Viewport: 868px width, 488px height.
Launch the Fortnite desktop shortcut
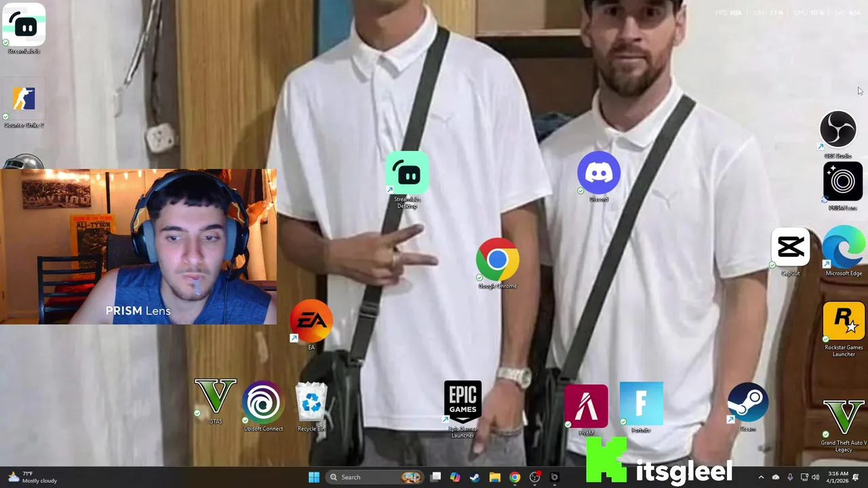[641, 407]
